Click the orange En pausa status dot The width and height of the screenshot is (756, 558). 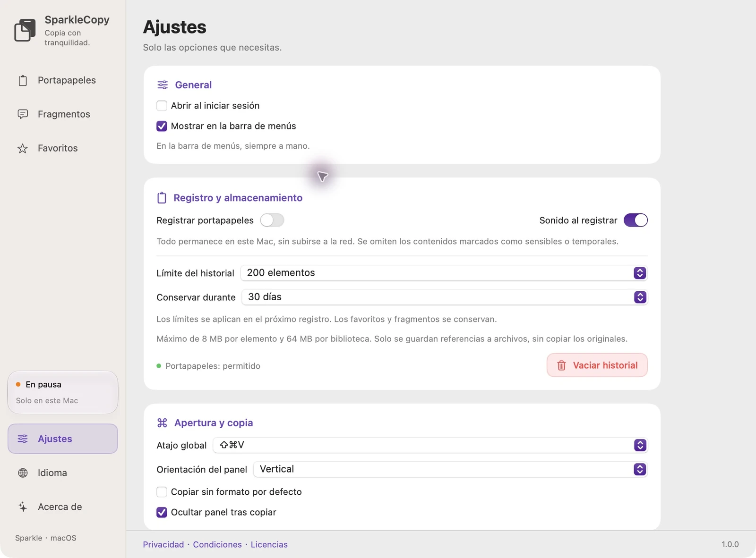coord(18,384)
